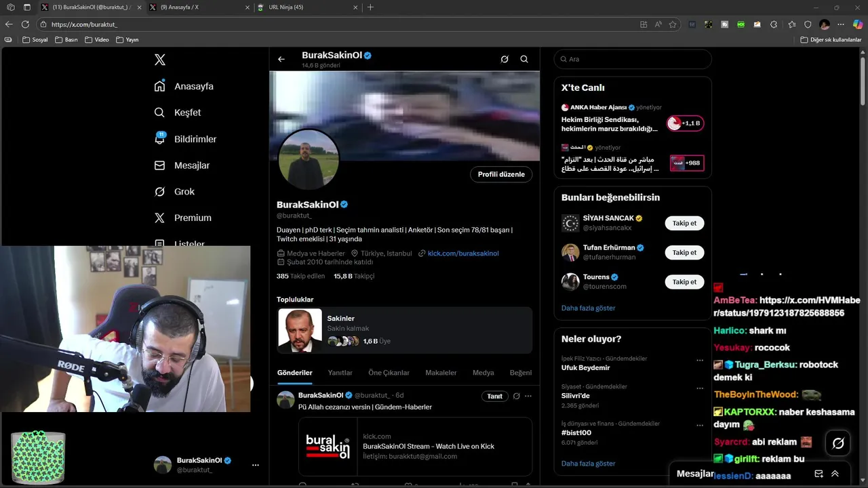The height and width of the screenshot is (488, 868).
Task: Click the X logo in sidebar
Action: (x=159, y=60)
